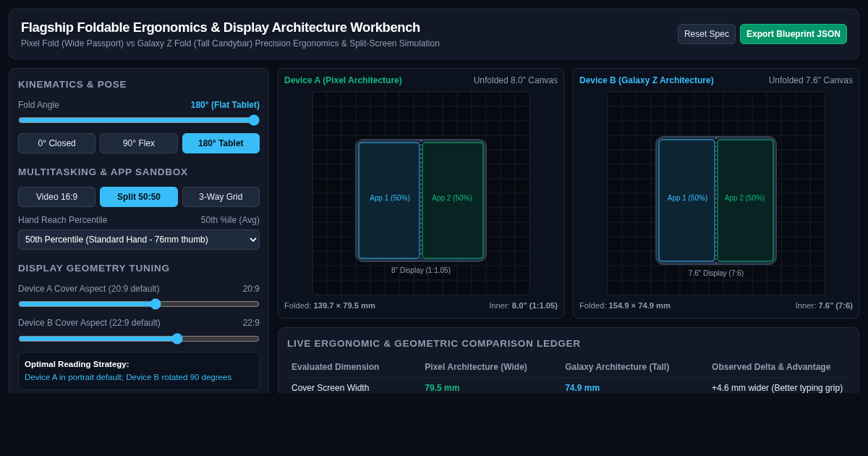The width and height of the screenshot is (868, 456).
Task: Click Folded 139.7 × 79.5 mm value
Action: (344, 305)
